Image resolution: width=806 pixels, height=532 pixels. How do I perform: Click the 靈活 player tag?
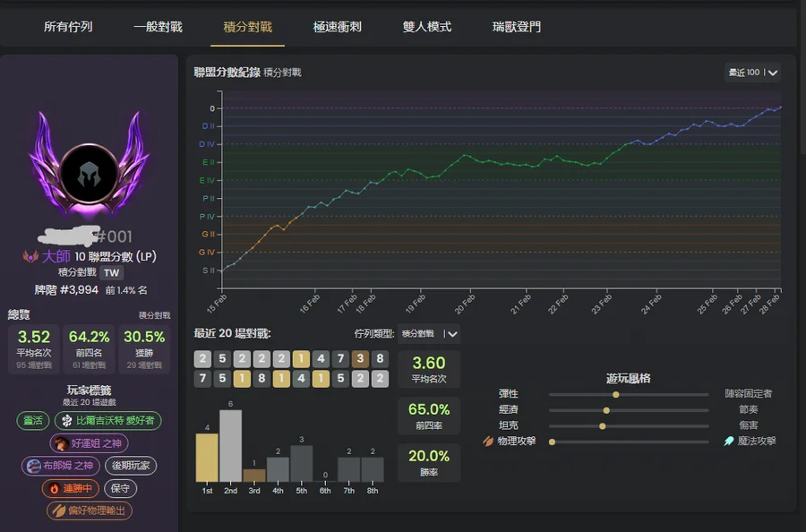34,421
